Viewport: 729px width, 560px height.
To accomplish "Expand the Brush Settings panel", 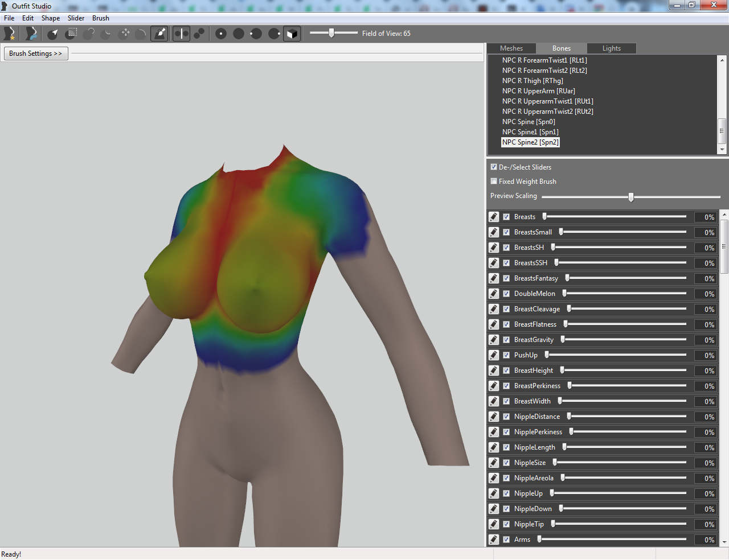I will click(36, 53).
